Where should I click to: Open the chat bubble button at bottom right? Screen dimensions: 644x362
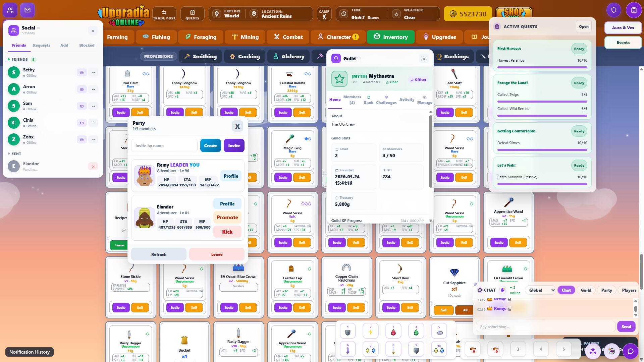click(x=631, y=351)
